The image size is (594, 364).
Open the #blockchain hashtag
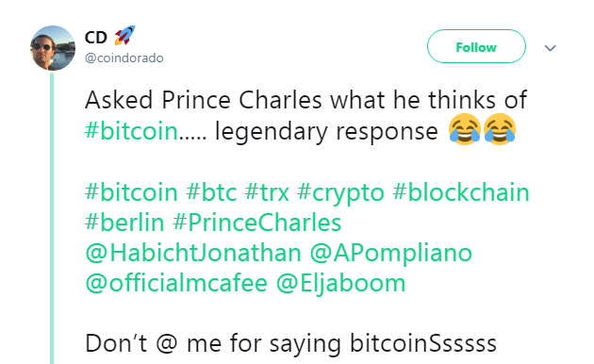point(461,192)
